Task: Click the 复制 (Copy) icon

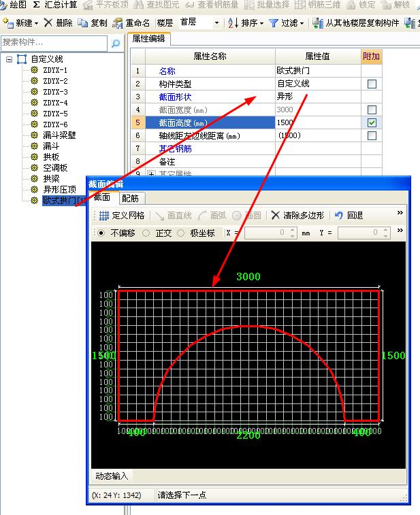Action: coord(83,22)
